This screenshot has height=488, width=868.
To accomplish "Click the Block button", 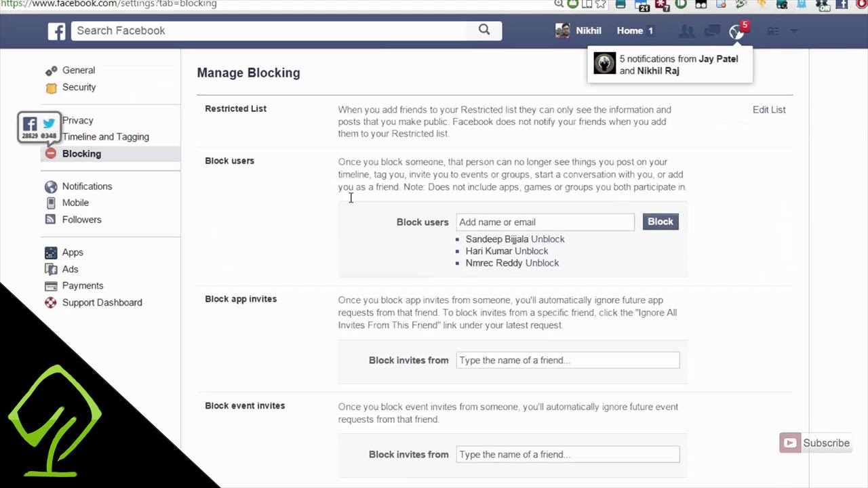I will coord(660,222).
